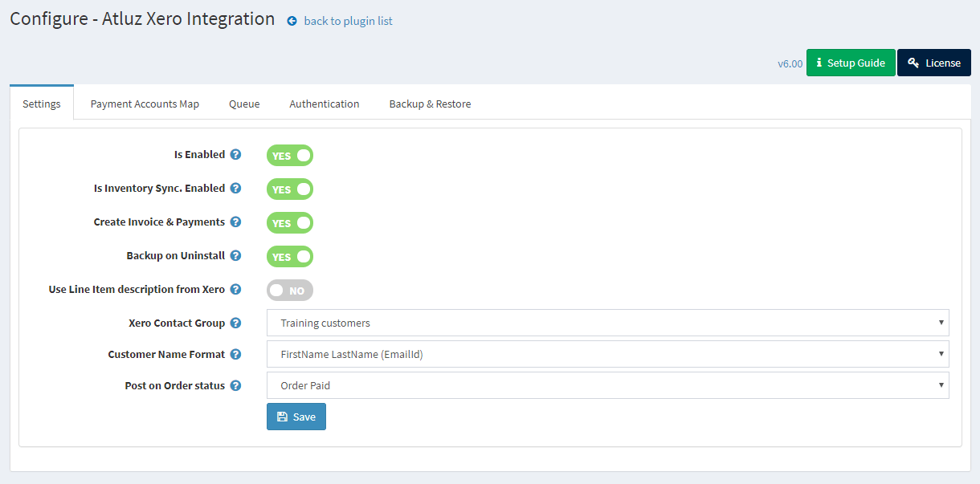
Task: Click the Save button
Action: pyautogui.click(x=296, y=417)
